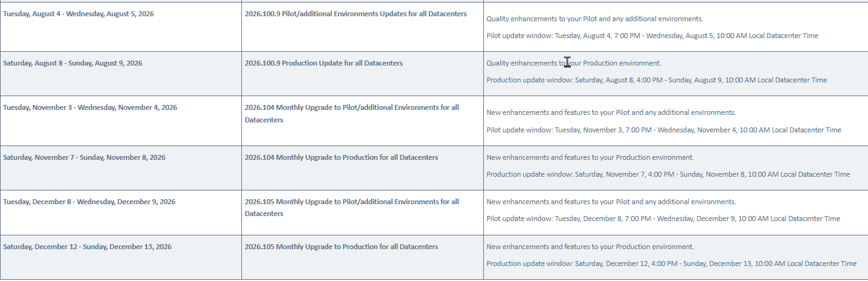Click the Production update window text for August 8
The width and height of the screenshot is (868, 281).
pos(657,80)
